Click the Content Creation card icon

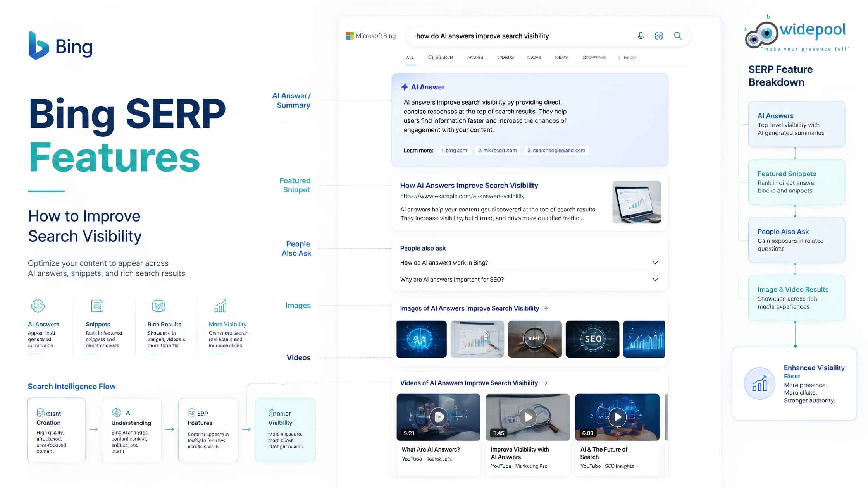click(40, 412)
